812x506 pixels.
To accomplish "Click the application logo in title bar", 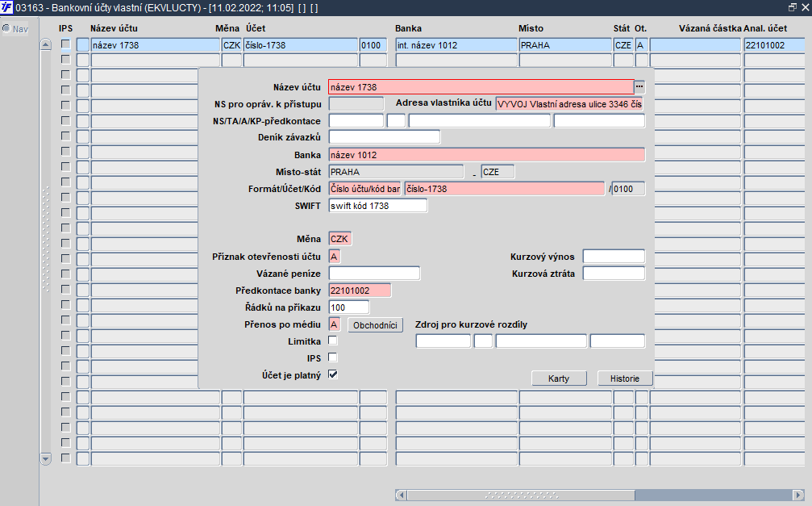I will (x=7, y=7).
